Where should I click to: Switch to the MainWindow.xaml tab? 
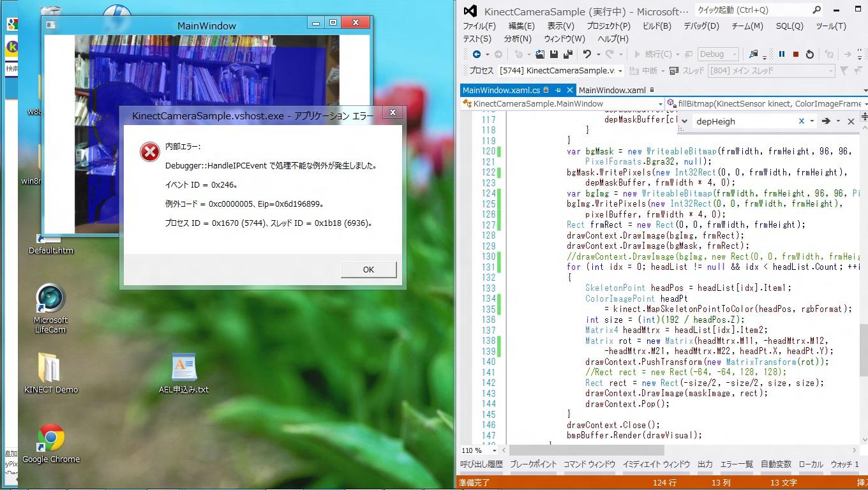point(611,90)
